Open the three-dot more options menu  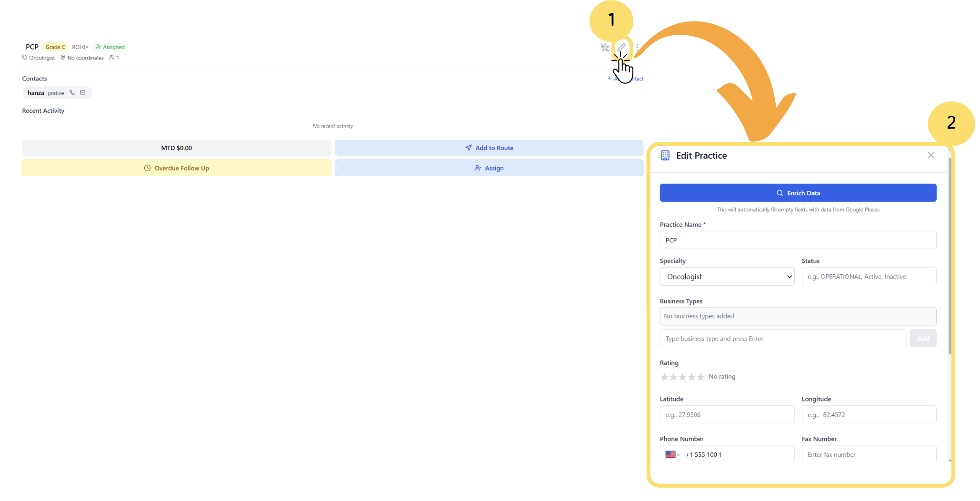[637, 47]
